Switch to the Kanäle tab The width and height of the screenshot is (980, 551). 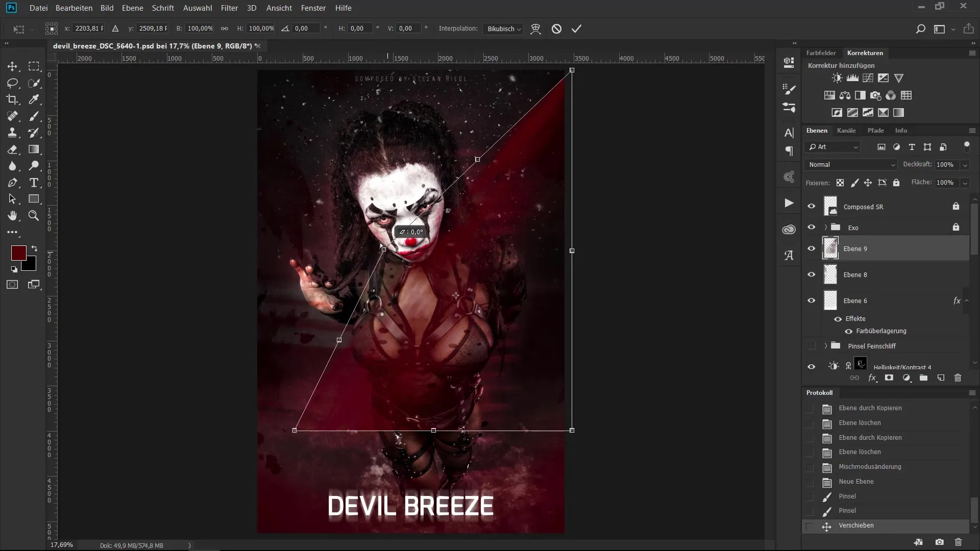pyautogui.click(x=846, y=131)
